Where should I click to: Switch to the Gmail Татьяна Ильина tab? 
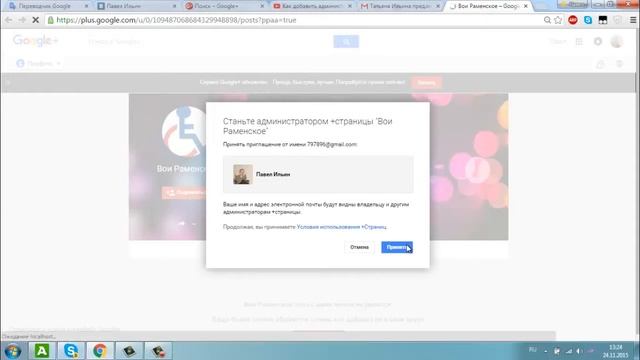pos(400,6)
